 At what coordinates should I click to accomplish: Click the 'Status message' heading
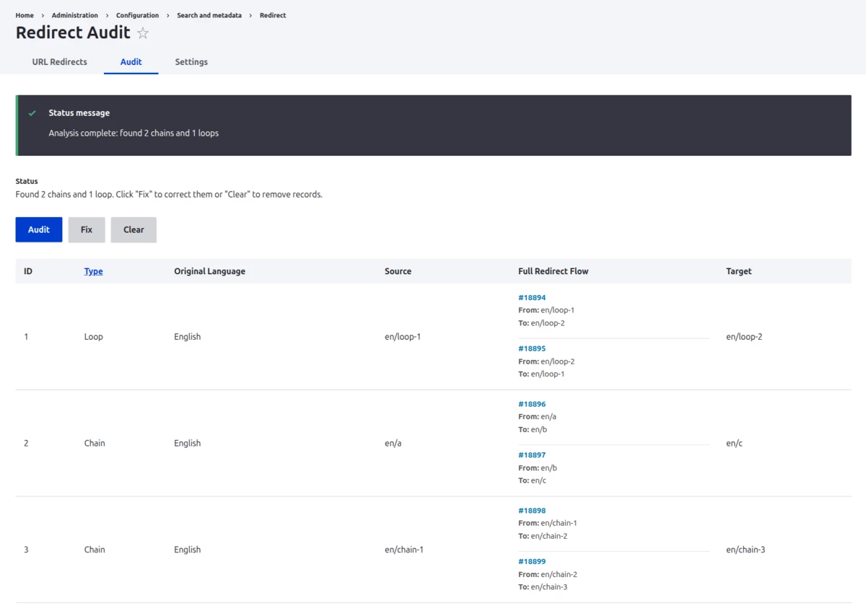tap(79, 113)
